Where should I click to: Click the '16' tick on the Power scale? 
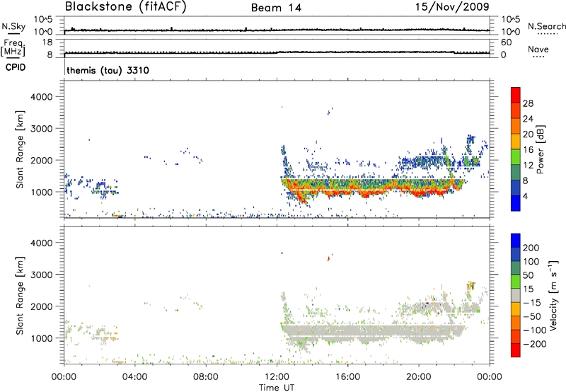(528, 150)
